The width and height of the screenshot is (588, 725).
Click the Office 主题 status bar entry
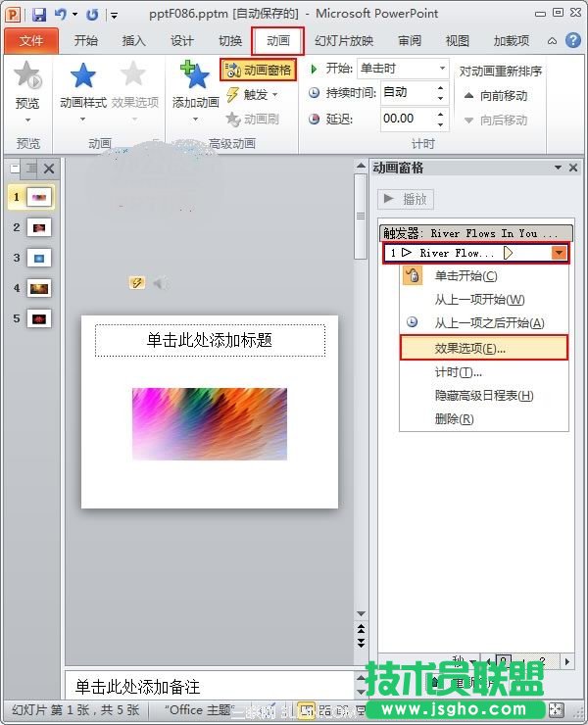[x=200, y=709]
